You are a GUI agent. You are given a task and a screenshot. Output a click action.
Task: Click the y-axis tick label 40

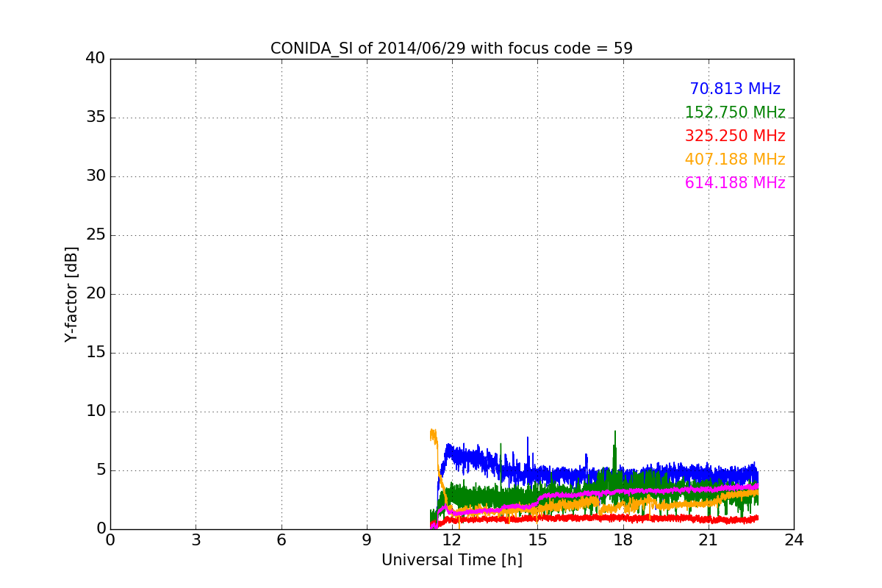pos(96,59)
